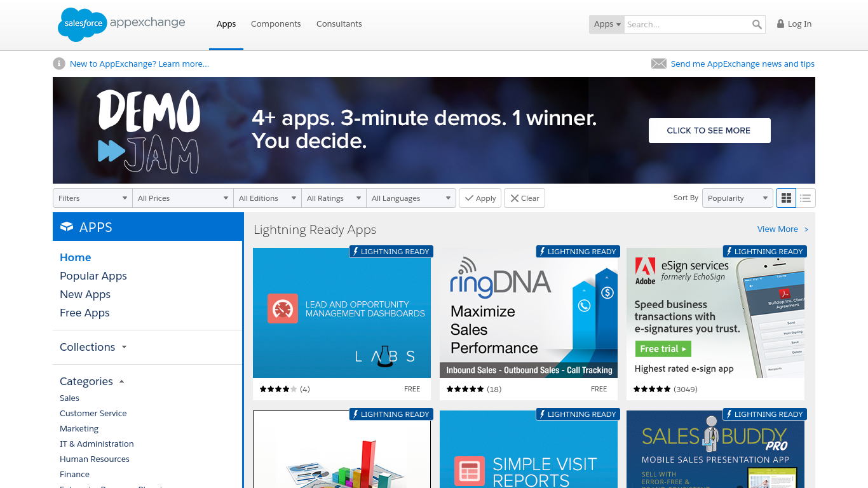Click the star rating of Lead and Opportunity Dashboards
868x488 pixels.
[x=278, y=389]
